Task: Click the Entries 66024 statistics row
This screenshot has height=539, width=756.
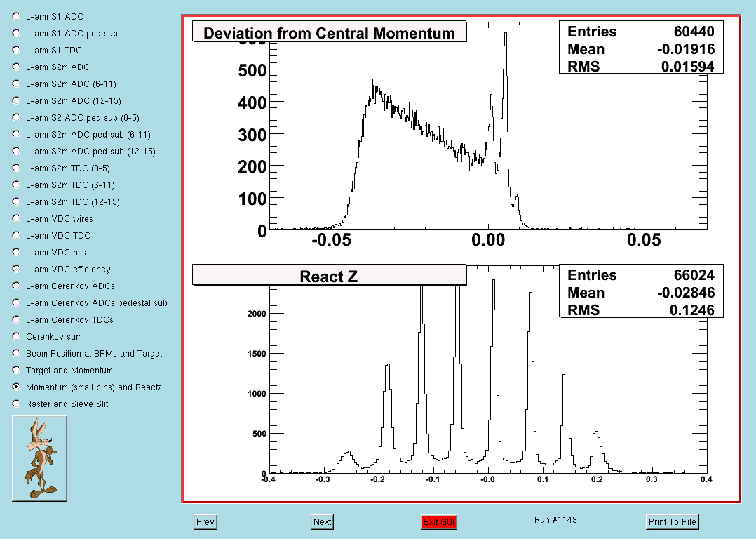Action: pyautogui.click(x=641, y=275)
